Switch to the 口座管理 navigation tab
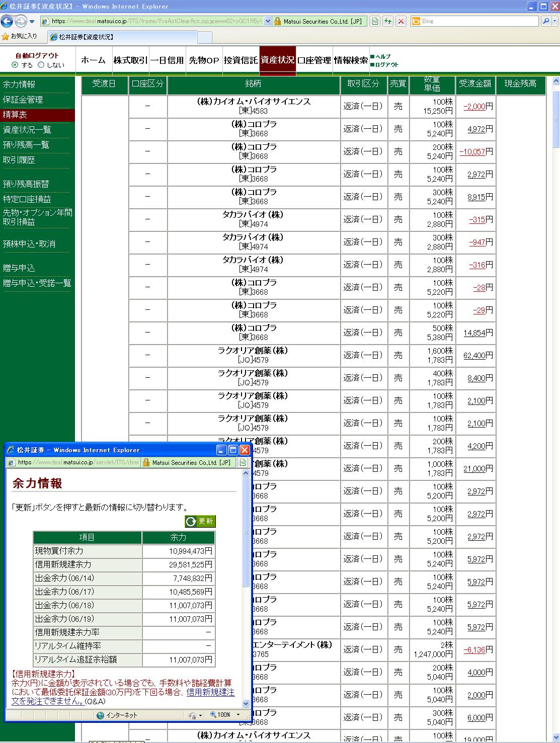 [314, 60]
